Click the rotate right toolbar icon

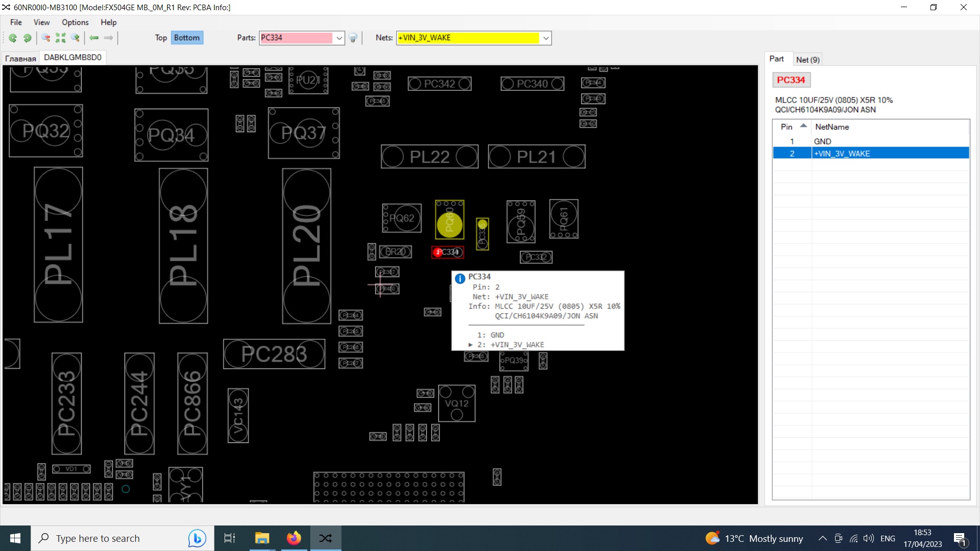point(28,38)
